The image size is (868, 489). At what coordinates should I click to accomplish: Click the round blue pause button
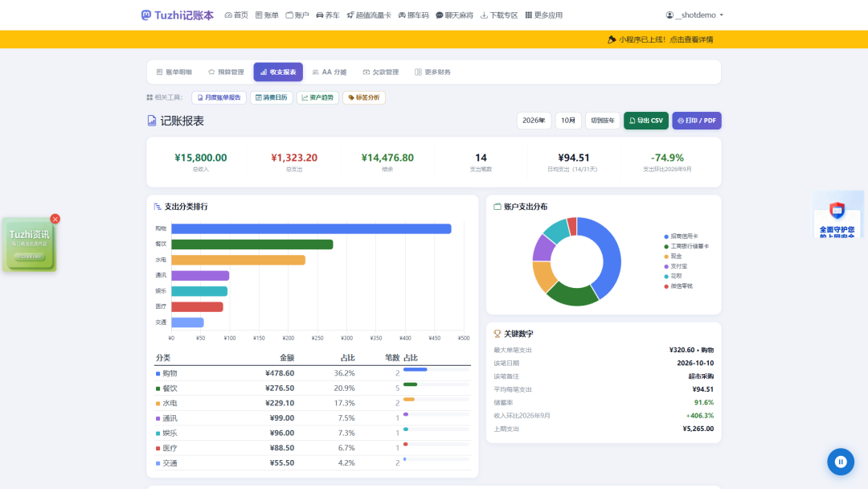(841, 462)
